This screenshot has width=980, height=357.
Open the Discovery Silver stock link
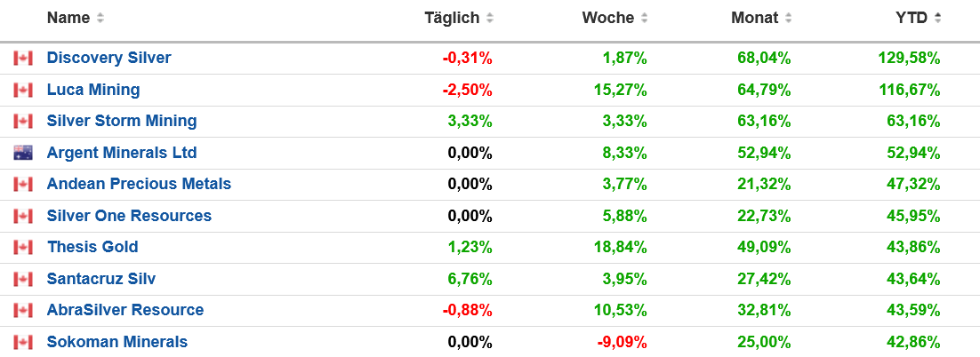click(108, 58)
